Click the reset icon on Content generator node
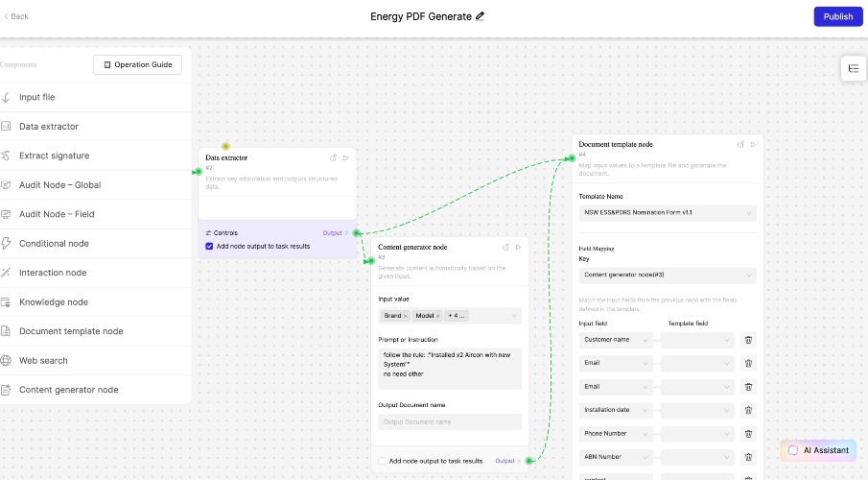Screen dimensions: 868x480 (506, 247)
